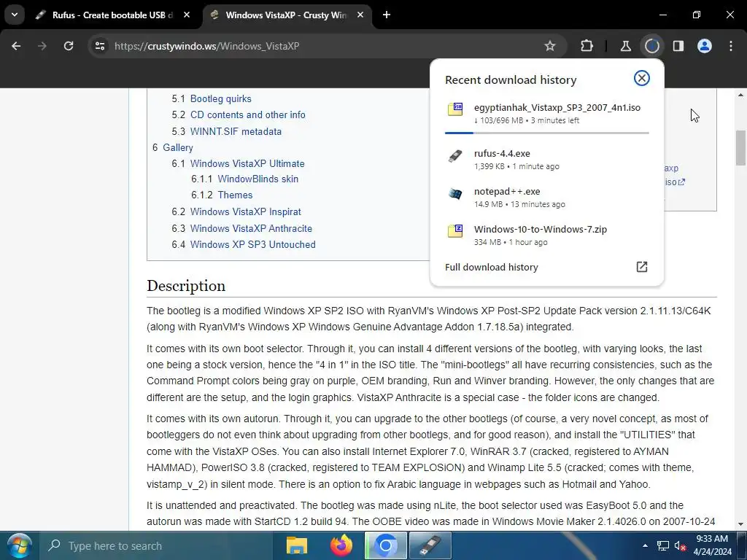This screenshot has width=747, height=560.
Task: Click the notepad++.exe file icon
Action: coord(455,193)
